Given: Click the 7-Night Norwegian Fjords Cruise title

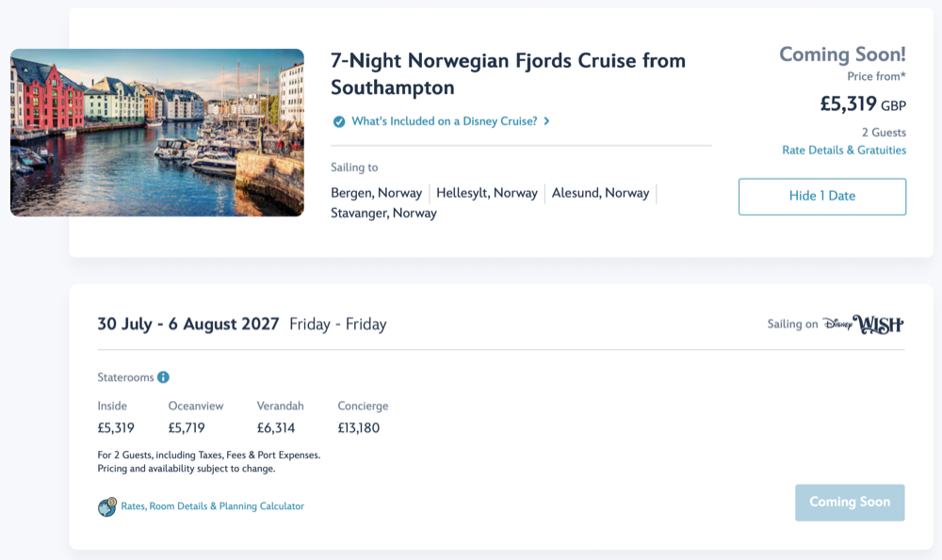Looking at the screenshot, I should click(x=508, y=74).
